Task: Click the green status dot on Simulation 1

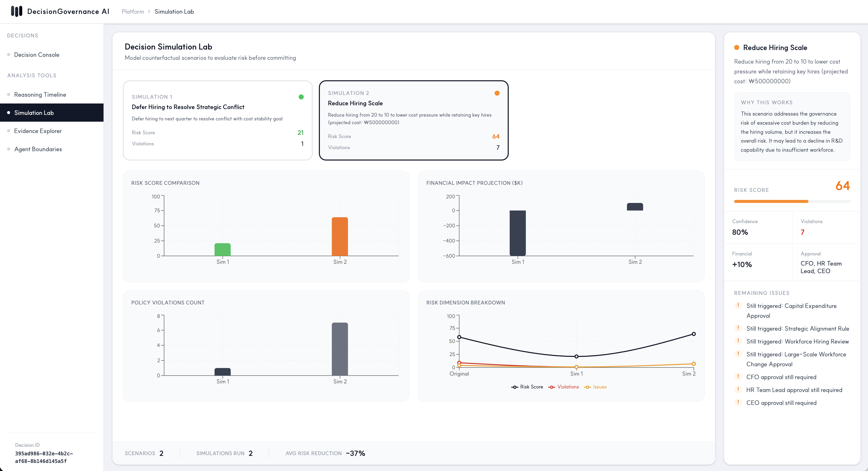Action: tap(301, 97)
